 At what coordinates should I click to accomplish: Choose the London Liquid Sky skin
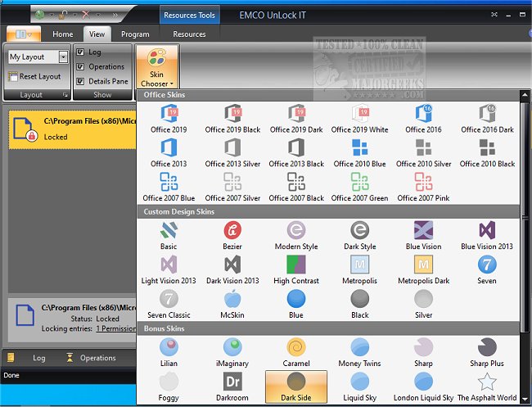click(x=423, y=387)
